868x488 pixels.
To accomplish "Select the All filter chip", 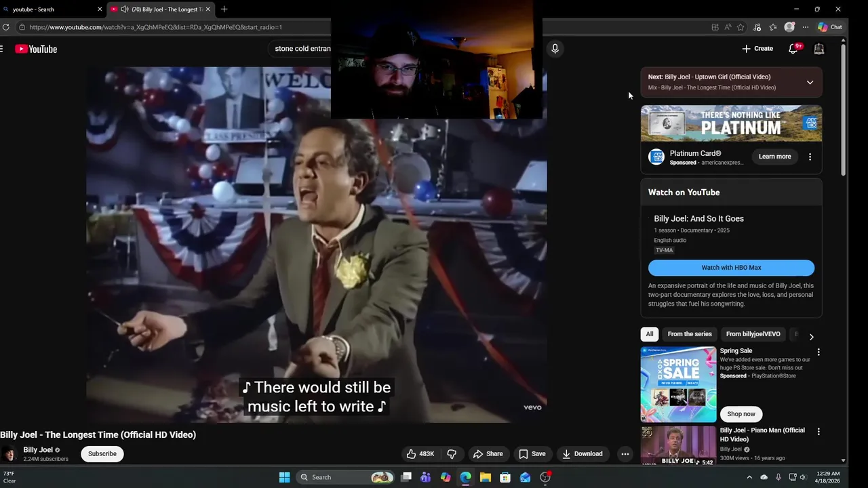I will (650, 334).
